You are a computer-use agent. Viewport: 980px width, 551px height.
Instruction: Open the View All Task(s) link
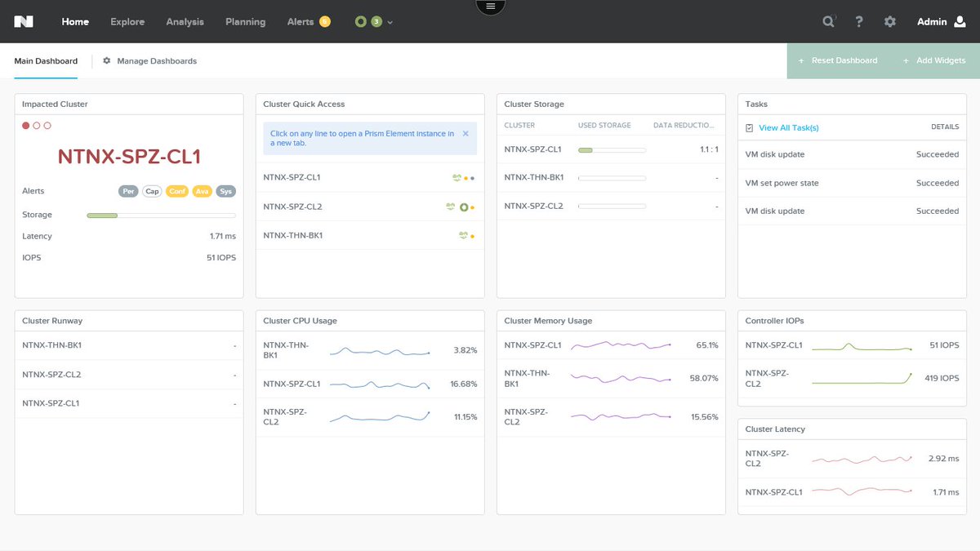(789, 127)
